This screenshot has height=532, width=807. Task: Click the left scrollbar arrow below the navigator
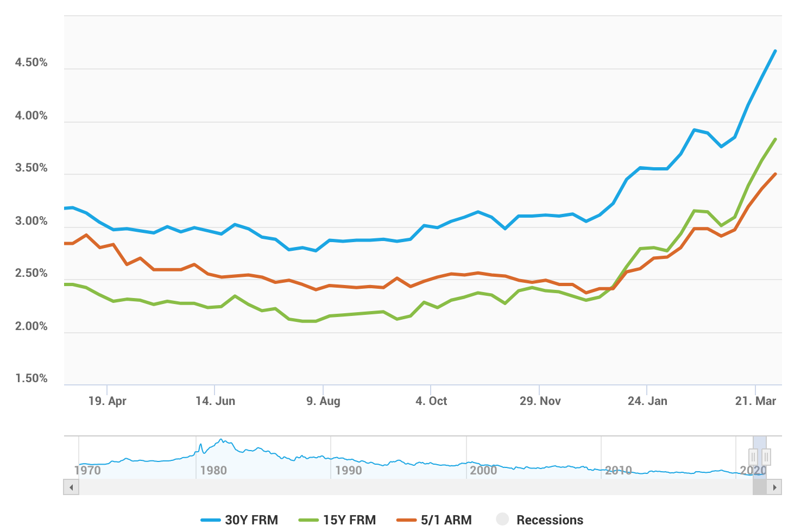tap(71, 487)
